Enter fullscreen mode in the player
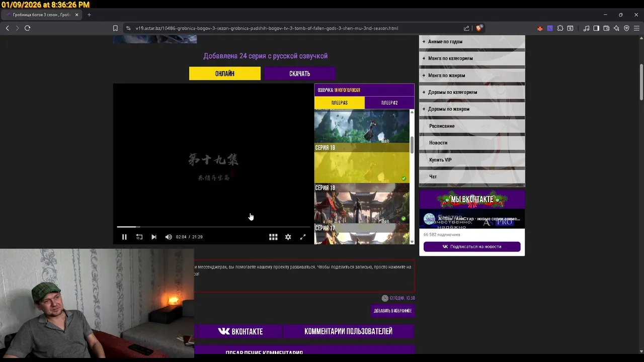Image resolution: width=644 pixels, height=362 pixels. [x=303, y=237]
